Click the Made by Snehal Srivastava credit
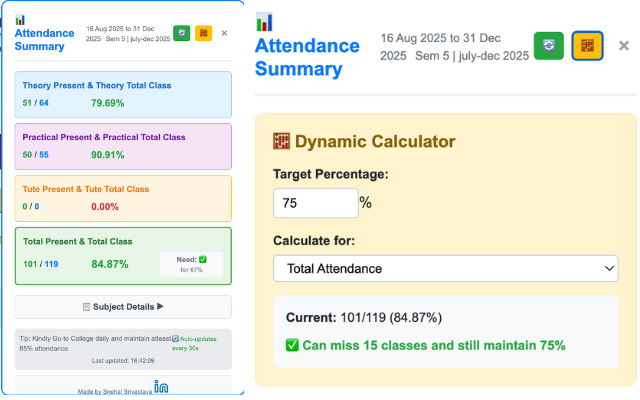Screen dimensions: 640x400 point(115,391)
